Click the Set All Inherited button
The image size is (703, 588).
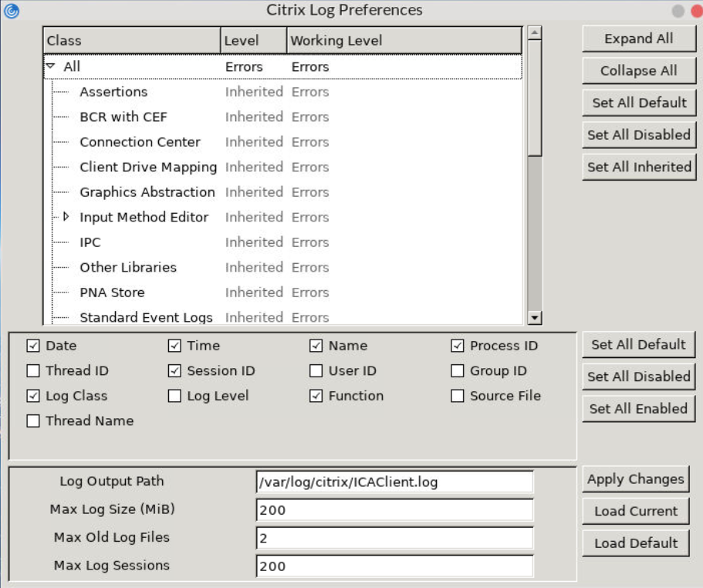(x=638, y=166)
